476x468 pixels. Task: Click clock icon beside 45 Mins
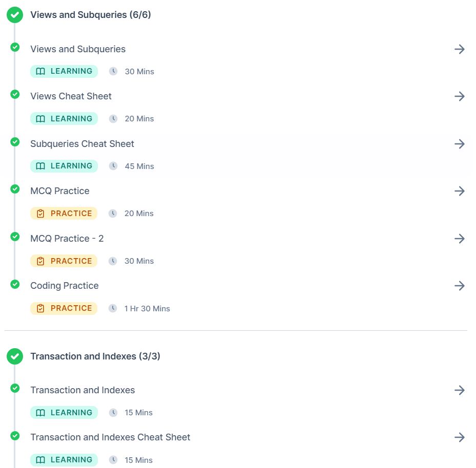click(113, 166)
